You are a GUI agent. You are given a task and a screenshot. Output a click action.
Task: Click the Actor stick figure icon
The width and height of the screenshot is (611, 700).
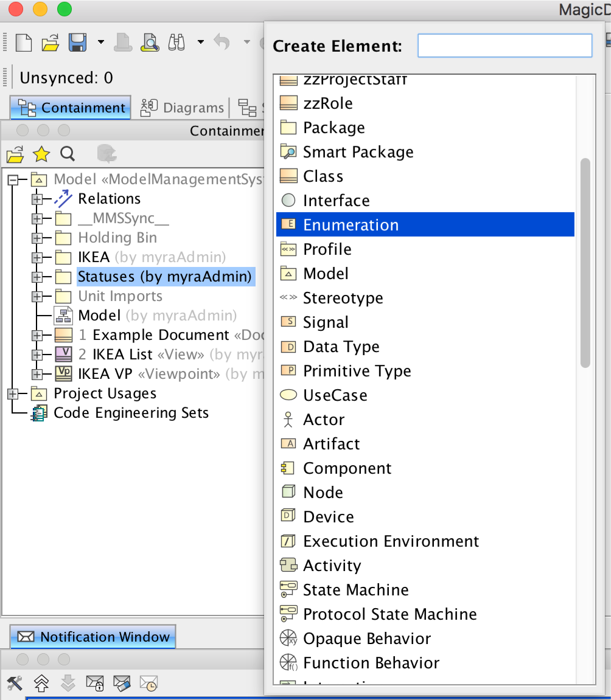(x=288, y=419)
